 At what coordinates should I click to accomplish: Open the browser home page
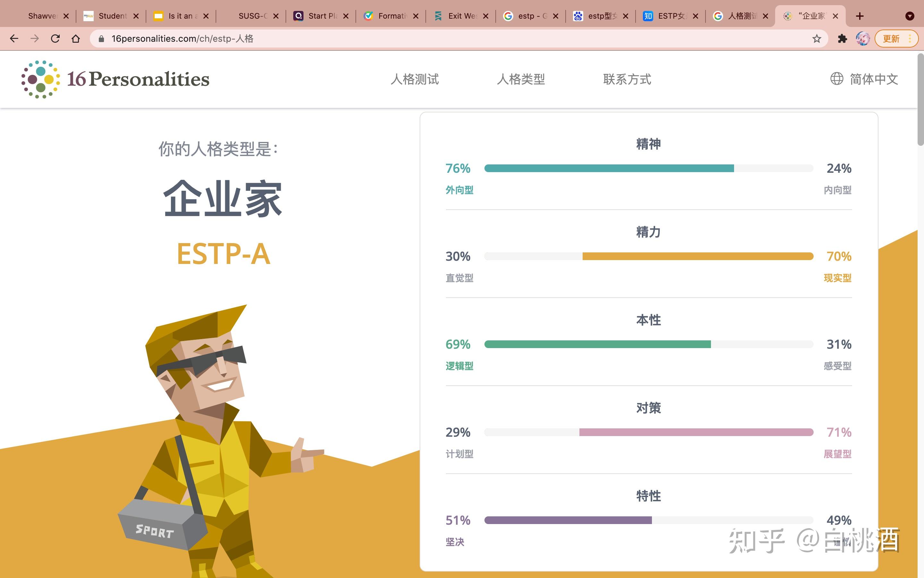[x=76, y=39]
